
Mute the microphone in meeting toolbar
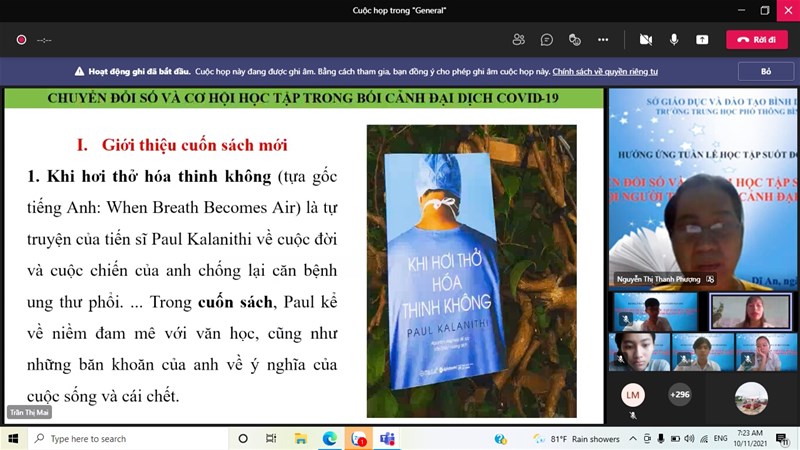click(674, 40)
